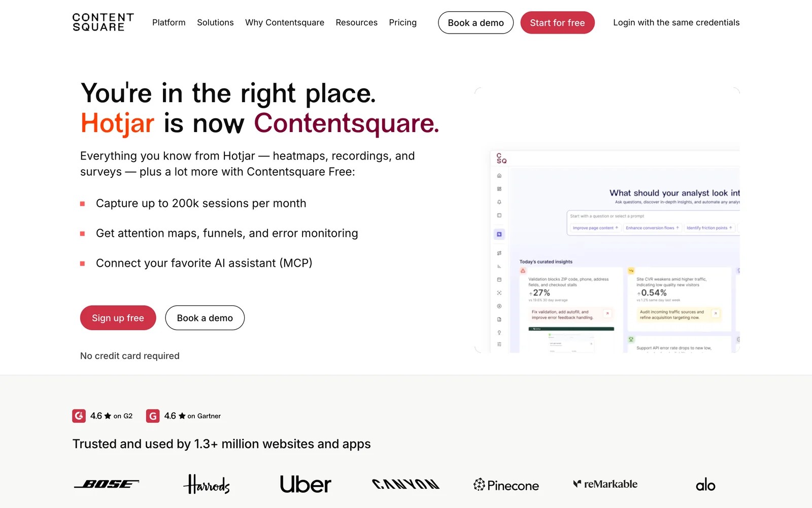
Task: Click the Gartner rating badge icon
Action: click(x=153, y=416)
